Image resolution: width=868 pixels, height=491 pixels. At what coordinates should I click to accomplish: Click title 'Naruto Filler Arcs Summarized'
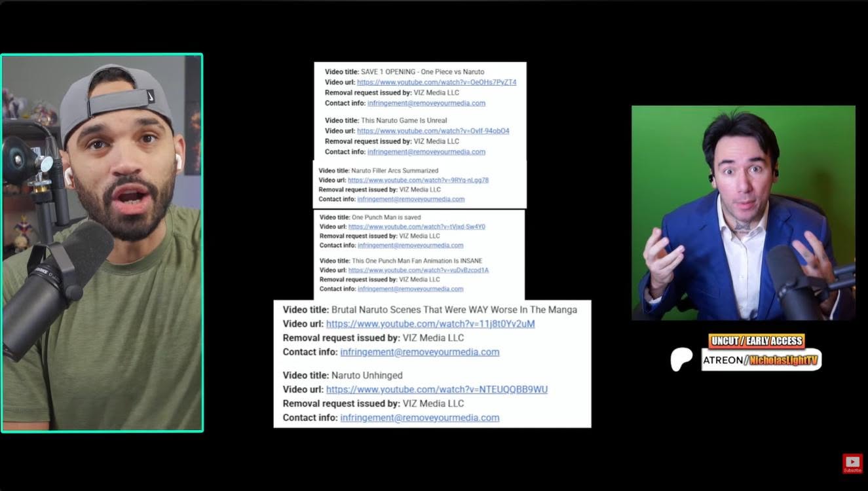pos(395,171)
